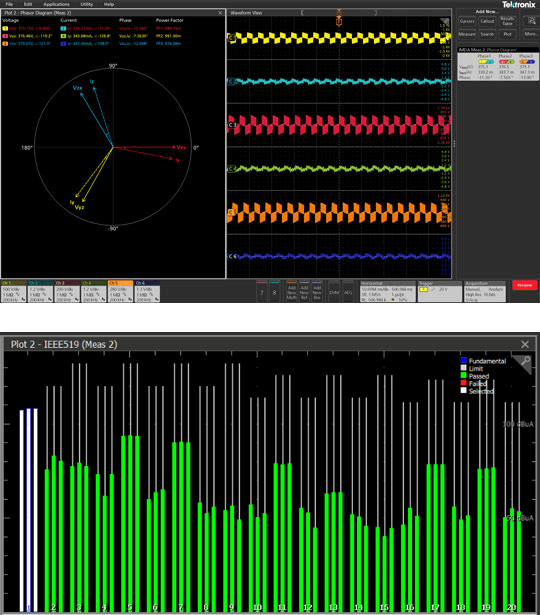
Task: Select the C1 yellow channel handle in the waveform view
Action: [x=232, y=38]
